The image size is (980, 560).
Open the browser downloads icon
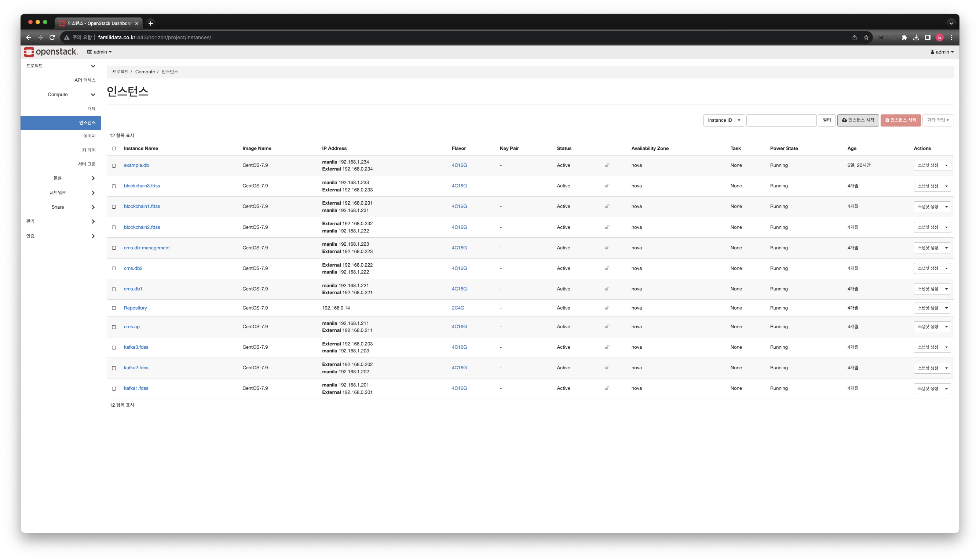(916, 37)
